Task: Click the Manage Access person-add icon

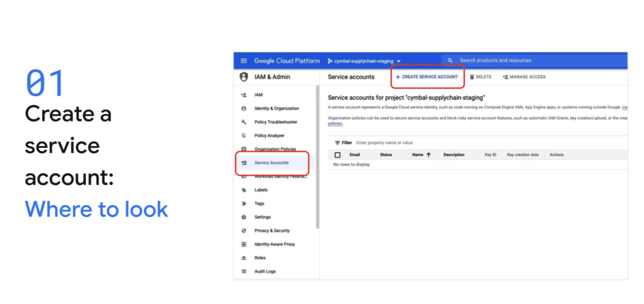Action: tap(505, 77)
